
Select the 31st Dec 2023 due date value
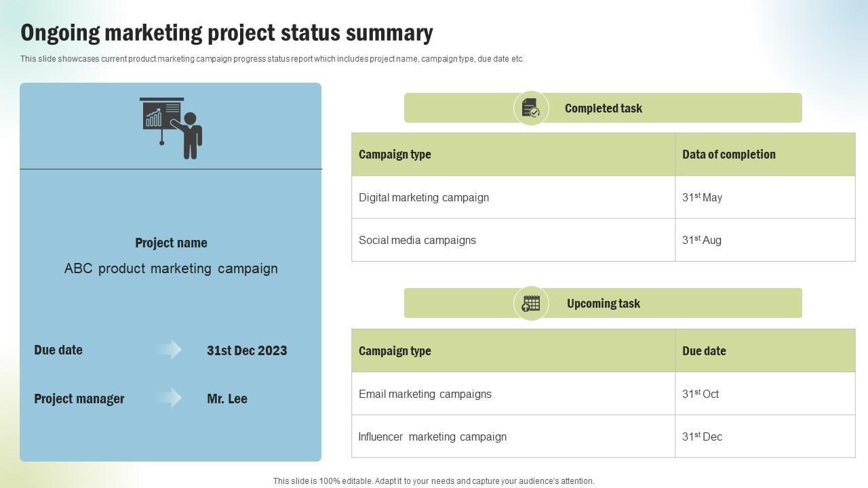[x=247, y=350]
